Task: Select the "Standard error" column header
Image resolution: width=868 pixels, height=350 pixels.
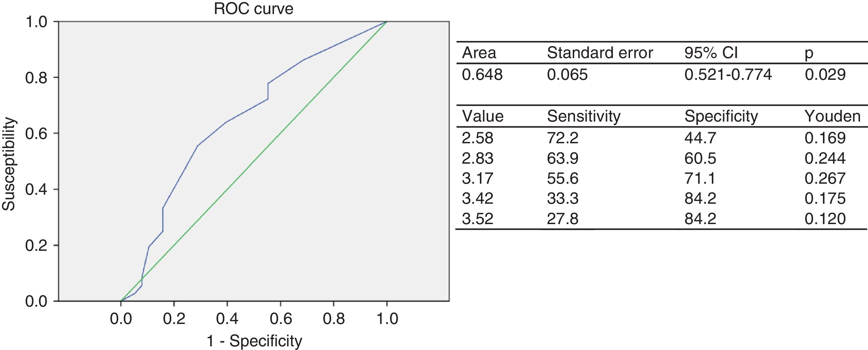Action: tap(600, 53)
